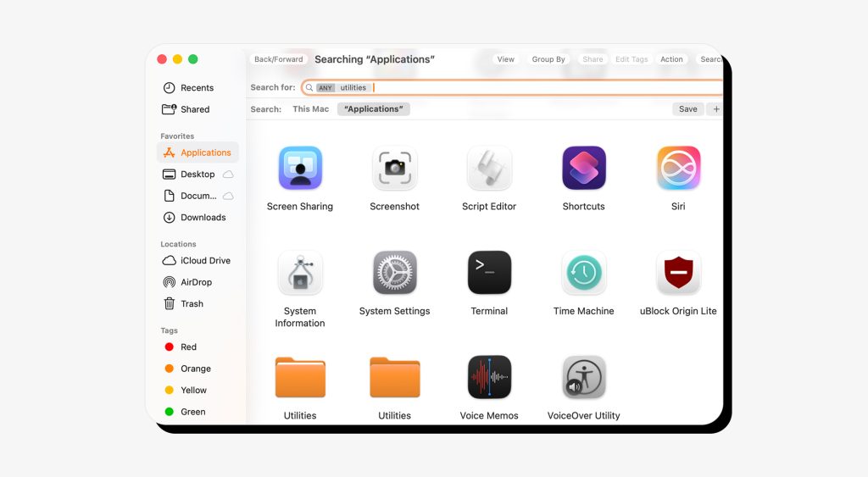Image resolution: width=868 pixels, height=477 pixels.
Task: Add search criteria with plus button
Action: (716, 109)
